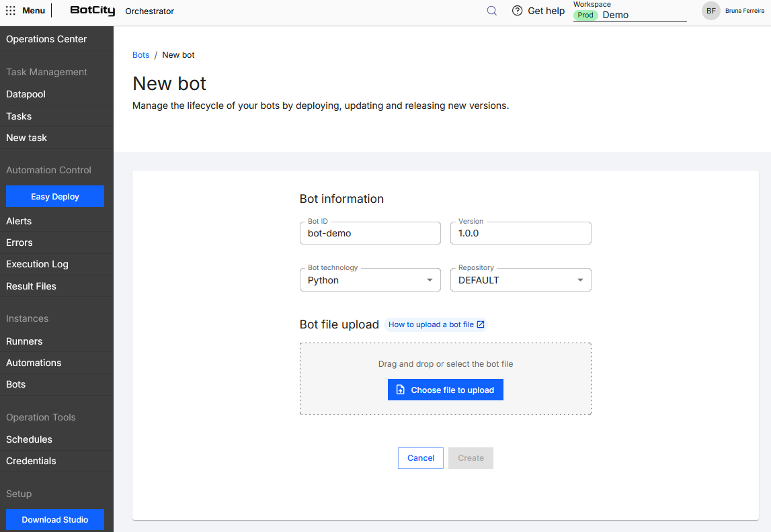Image resolution: width=771 pixels, height=532 pixels.
Task: Open Credentials in sidebar
Action: point(56,461)
